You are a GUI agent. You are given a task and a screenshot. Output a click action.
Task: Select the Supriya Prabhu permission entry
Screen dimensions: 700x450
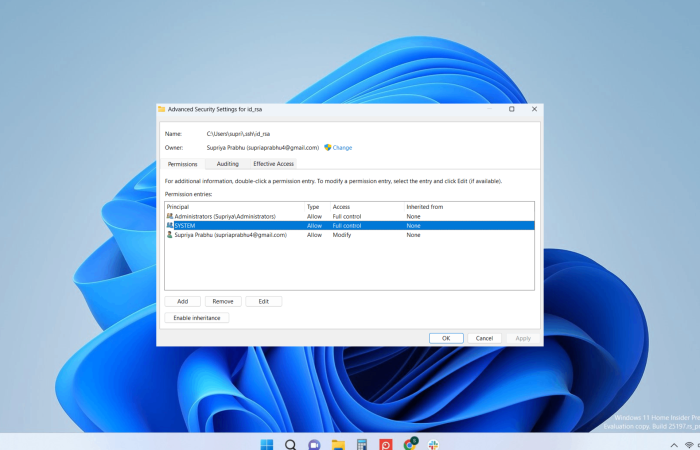[x=349, y=235]
